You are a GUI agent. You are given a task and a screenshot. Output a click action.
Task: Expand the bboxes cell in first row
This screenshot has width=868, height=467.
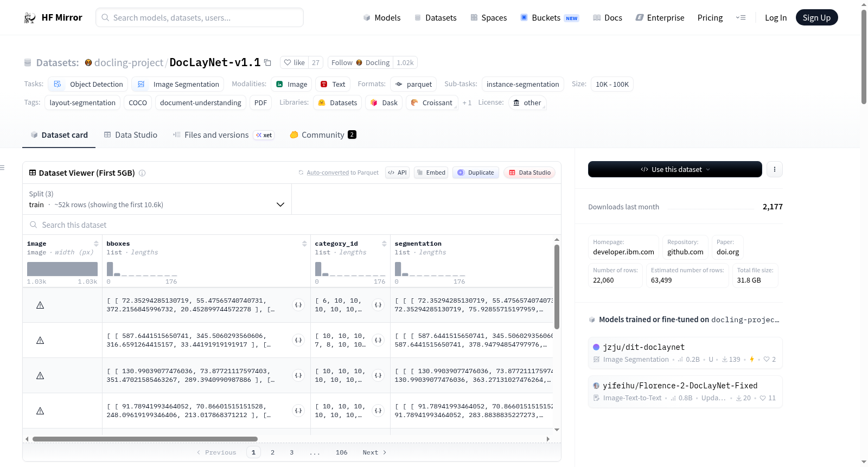click(x=298, y=305)
